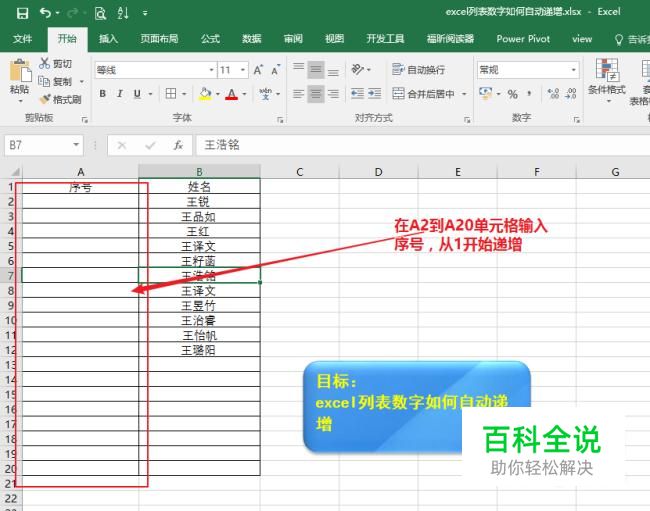Click Increase Decimal icon

[x=553, y=94]
